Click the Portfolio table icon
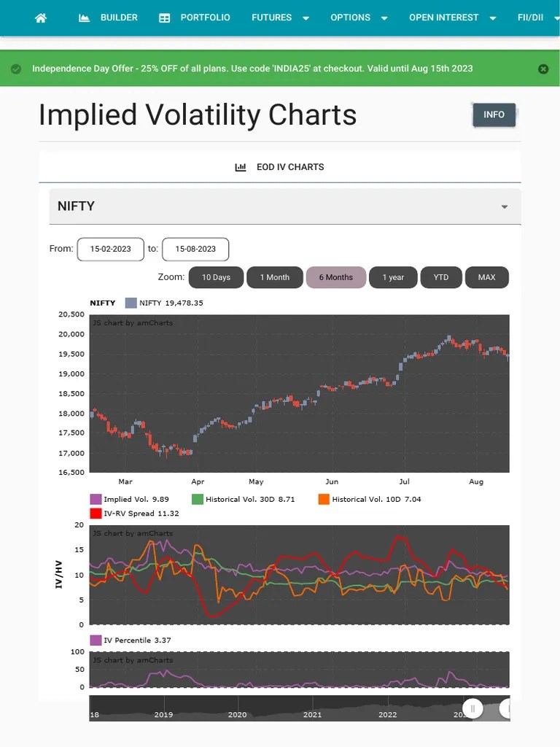The height and width of the screenshot is (747, 560). (x=164, y=18)
